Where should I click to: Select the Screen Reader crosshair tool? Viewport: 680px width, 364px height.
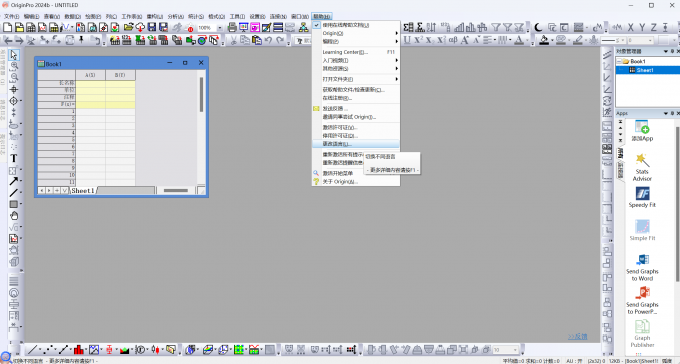[x=13, y=89]
